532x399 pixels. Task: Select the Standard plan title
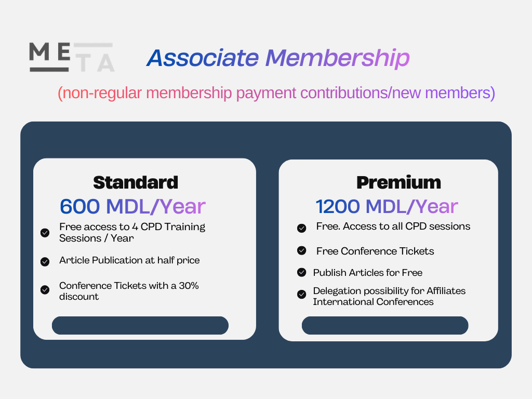tap(136, 182)
